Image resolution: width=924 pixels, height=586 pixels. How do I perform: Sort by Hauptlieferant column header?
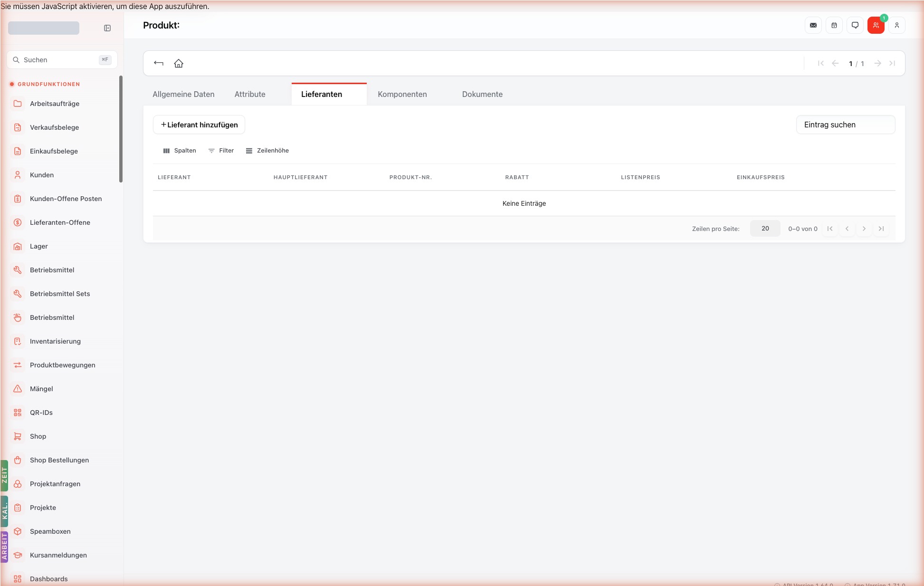click(x=300, y=177)
